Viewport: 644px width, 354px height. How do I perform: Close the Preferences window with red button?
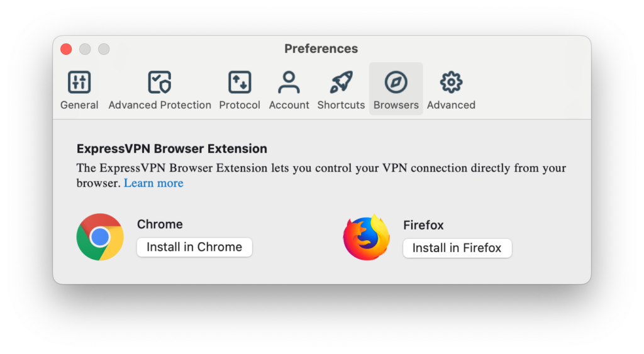66,49
